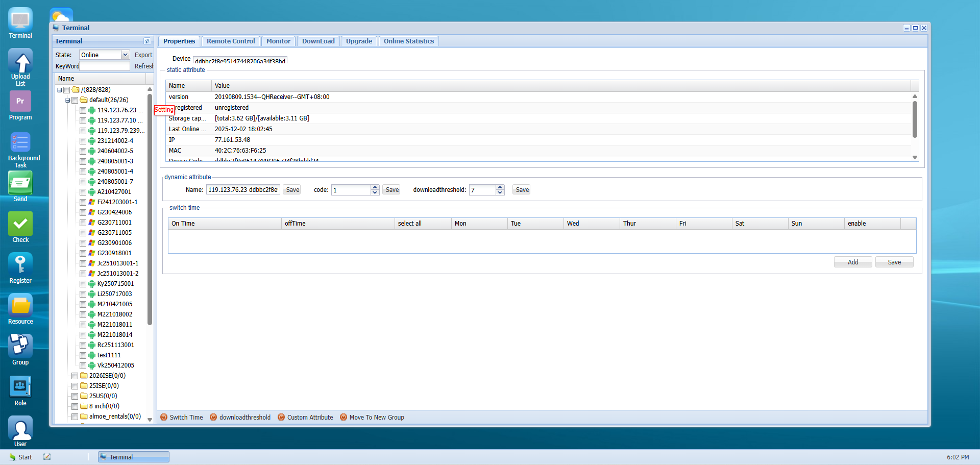Collapse the default(26/26) tree node
Screen dimensions: 980x465
click(67, 100)
